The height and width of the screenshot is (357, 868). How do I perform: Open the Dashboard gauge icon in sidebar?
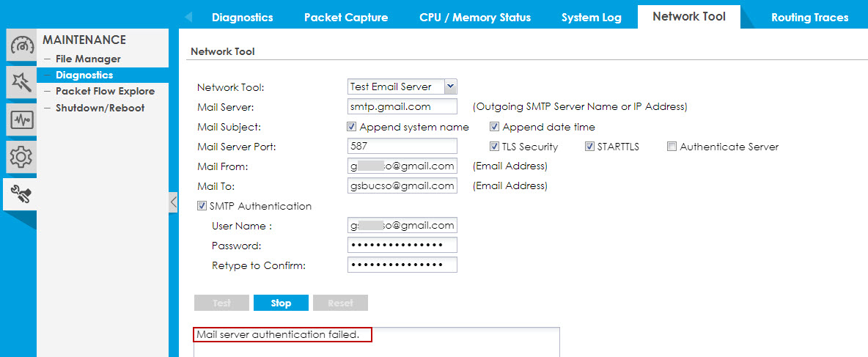click(x=21, y=46)
